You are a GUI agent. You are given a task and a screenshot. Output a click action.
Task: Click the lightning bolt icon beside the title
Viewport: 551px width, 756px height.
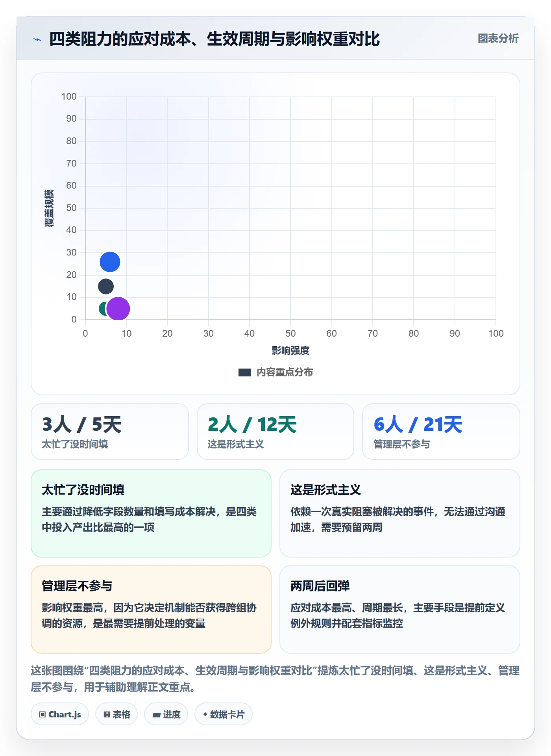pos(37,39)
